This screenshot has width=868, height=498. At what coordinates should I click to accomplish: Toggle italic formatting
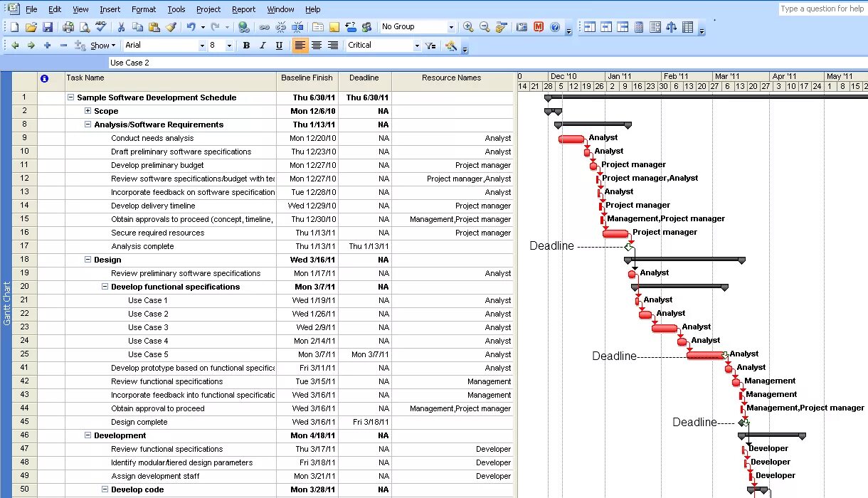263,46
